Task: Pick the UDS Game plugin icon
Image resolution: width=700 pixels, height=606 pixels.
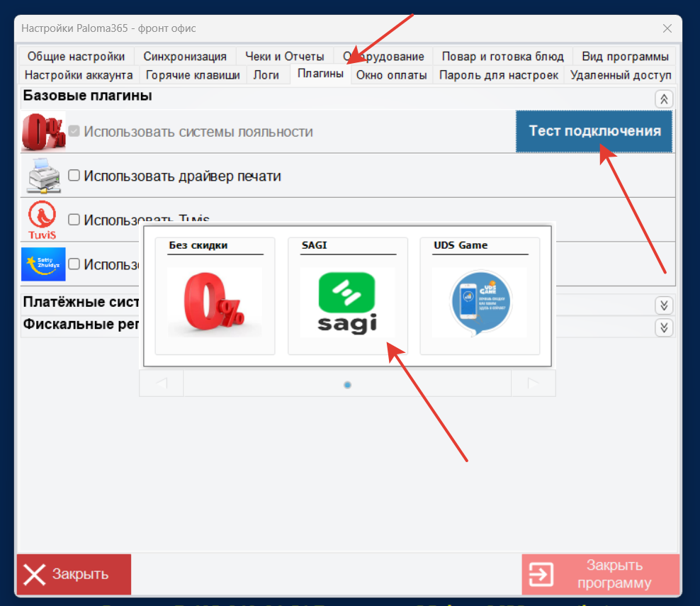Action: [x=480, y=303]
